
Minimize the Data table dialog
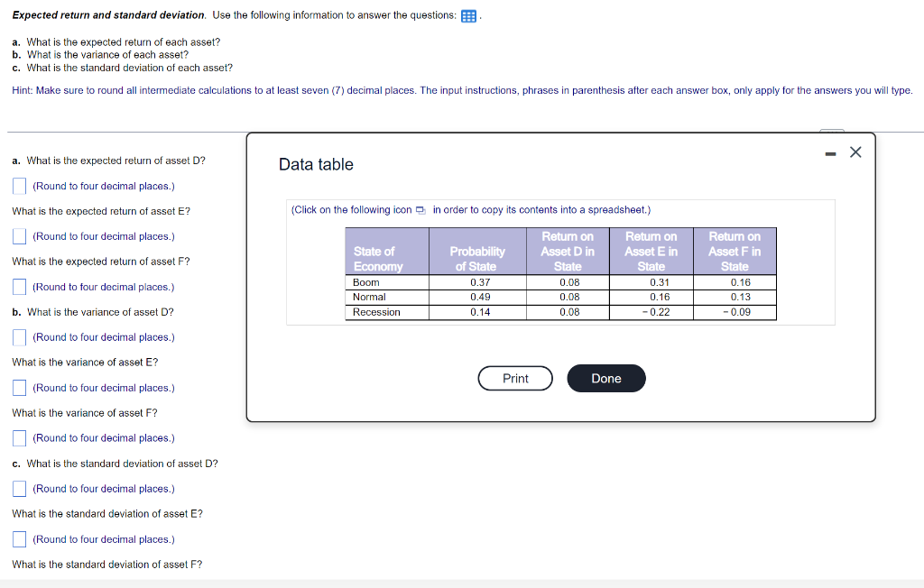click(830, 152)
